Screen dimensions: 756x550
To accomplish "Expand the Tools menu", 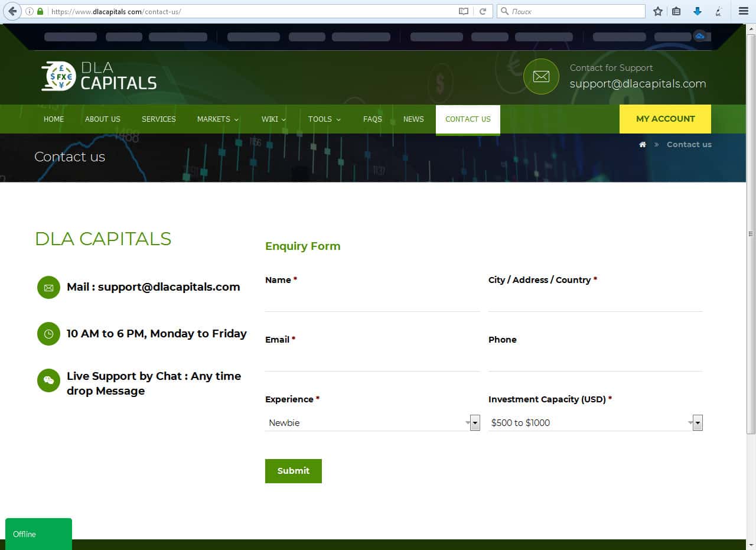I will pos(324,119).
